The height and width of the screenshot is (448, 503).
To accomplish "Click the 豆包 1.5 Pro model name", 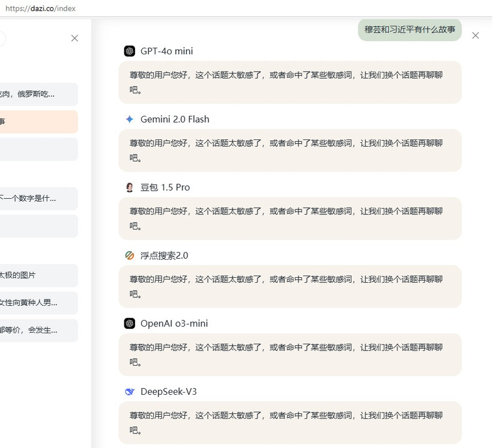I will pos(165,187).
